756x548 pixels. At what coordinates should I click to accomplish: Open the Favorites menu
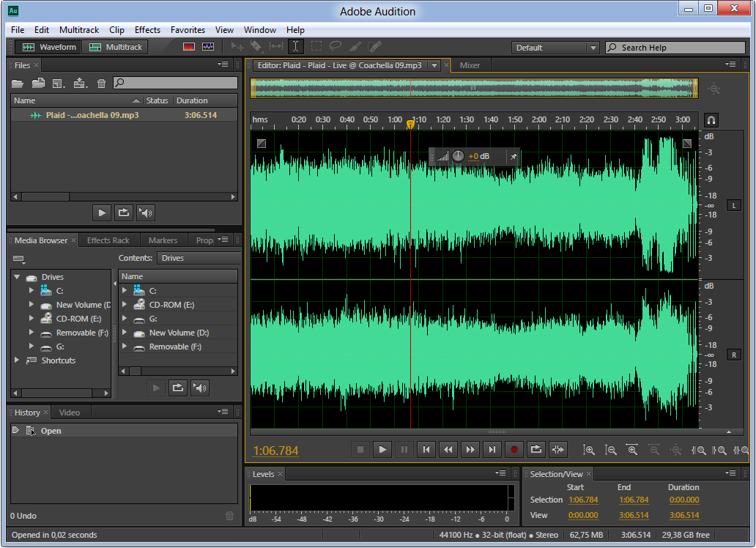tap(188, 30)
